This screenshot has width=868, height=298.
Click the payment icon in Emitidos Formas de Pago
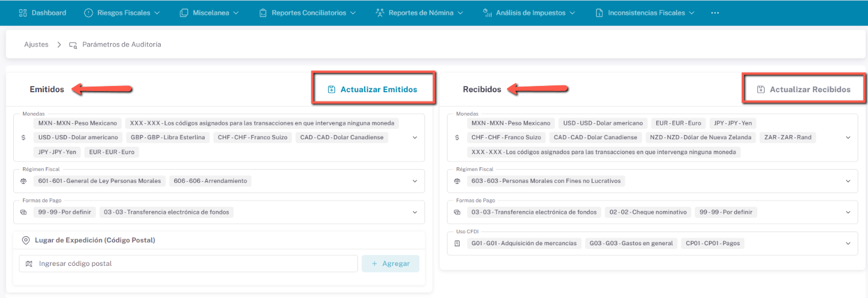click(24, 212)
